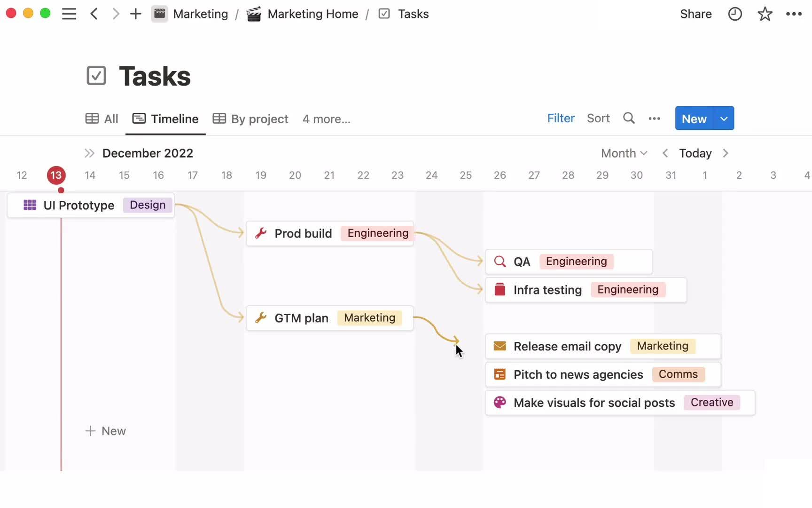Viewport: 812px width, 508px height.
Task: Expand the New button dropdown arrow
Action: coord(724,119)
